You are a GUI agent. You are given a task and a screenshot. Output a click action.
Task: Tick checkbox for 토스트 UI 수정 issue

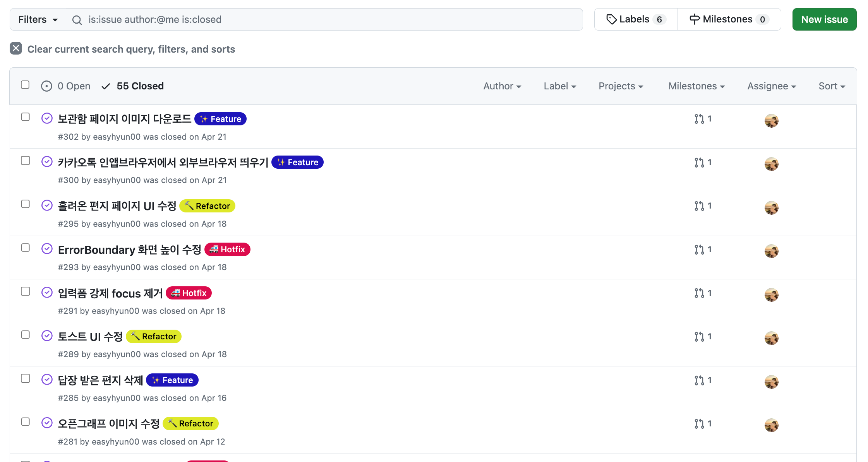[x=26, y=335]
